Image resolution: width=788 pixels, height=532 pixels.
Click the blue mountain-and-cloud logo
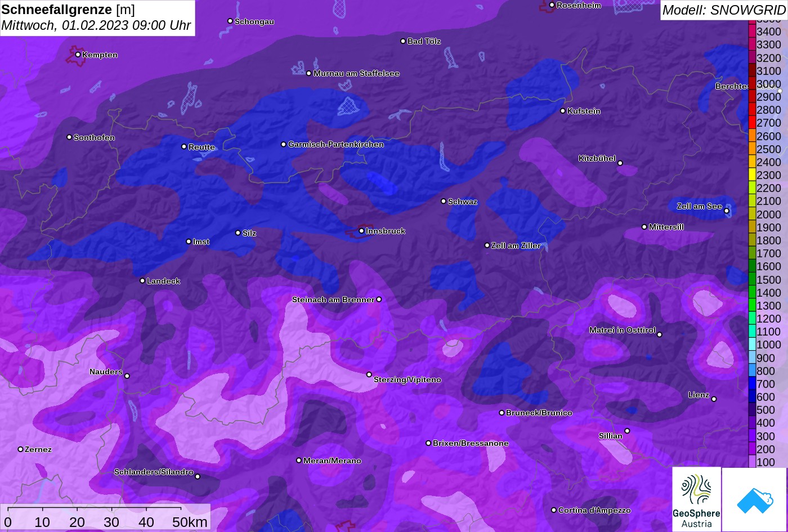click(x=754, y=500)
